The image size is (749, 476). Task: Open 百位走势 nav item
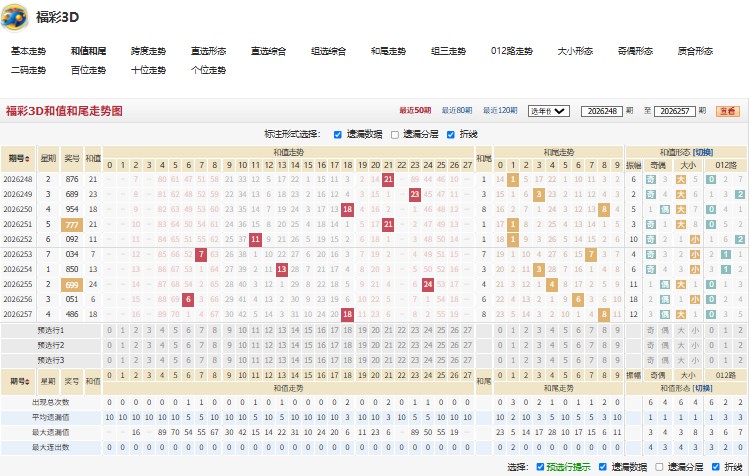click(88, 70)
